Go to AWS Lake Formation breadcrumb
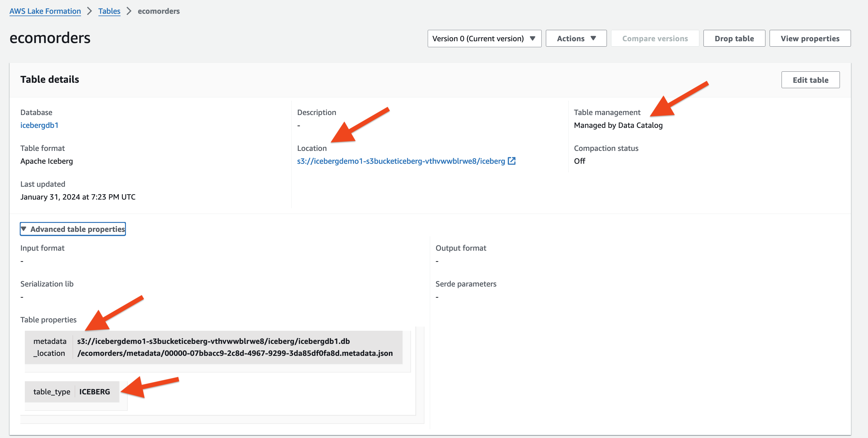Viewport: 868px width, 438px height. pos(45,11)
